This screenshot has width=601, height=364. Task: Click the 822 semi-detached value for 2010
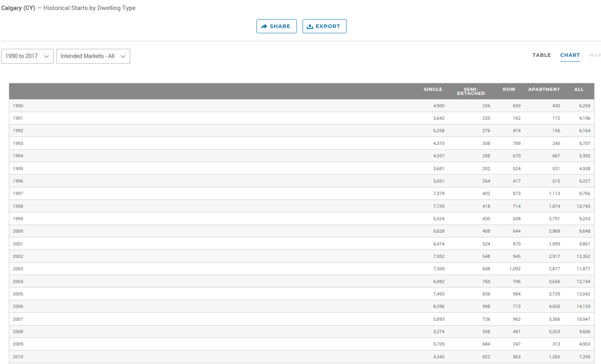click(486, 357)
